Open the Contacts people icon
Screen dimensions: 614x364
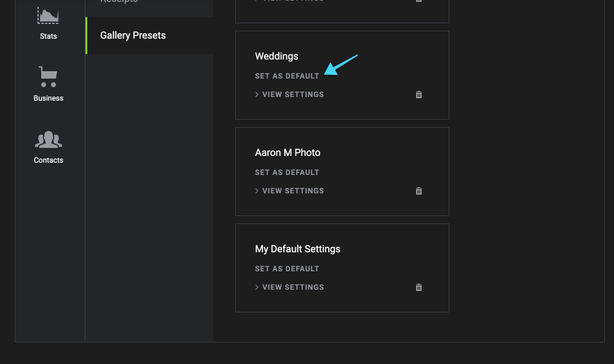point(48,139)
